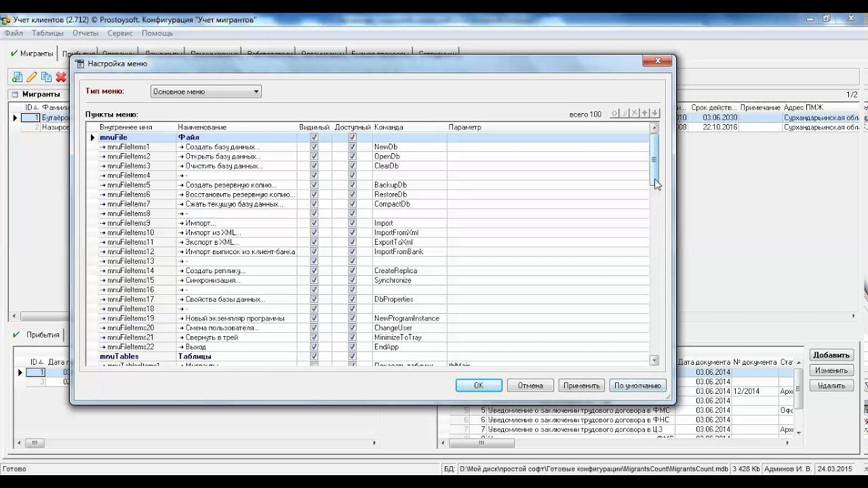Toggle Доступный for 'Смена пользователя...' row
Viewport: 868px width, 488px height.
tap(352, 328)
